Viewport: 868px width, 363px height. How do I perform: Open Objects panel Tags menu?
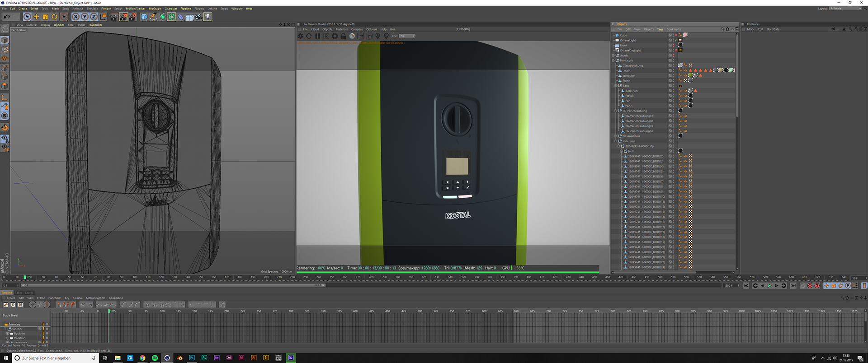(x=660, y=29)
